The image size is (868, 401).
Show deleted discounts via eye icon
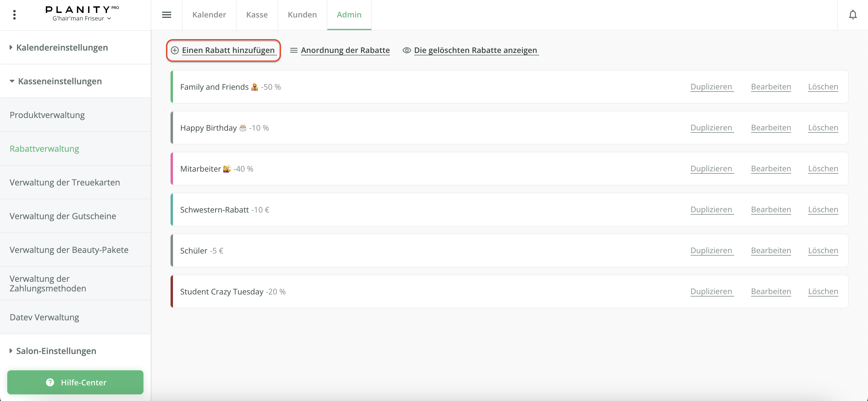pos(407,50)
